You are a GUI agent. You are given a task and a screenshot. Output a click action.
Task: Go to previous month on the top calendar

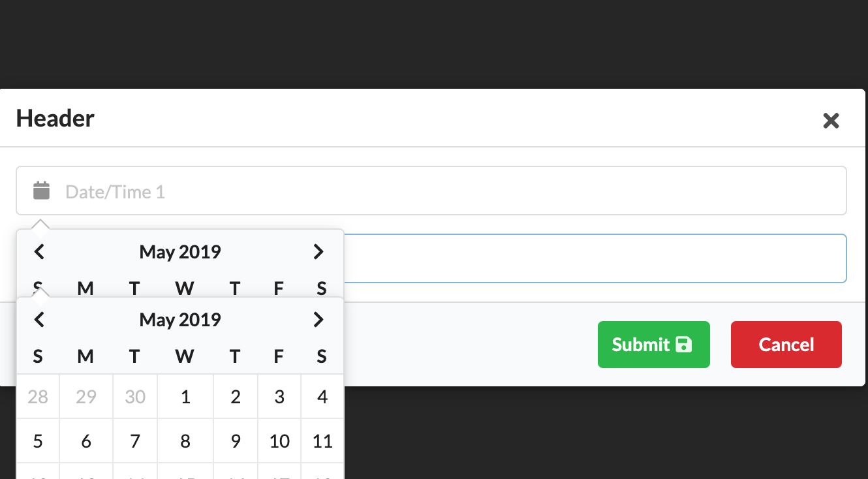pos(39,251)
